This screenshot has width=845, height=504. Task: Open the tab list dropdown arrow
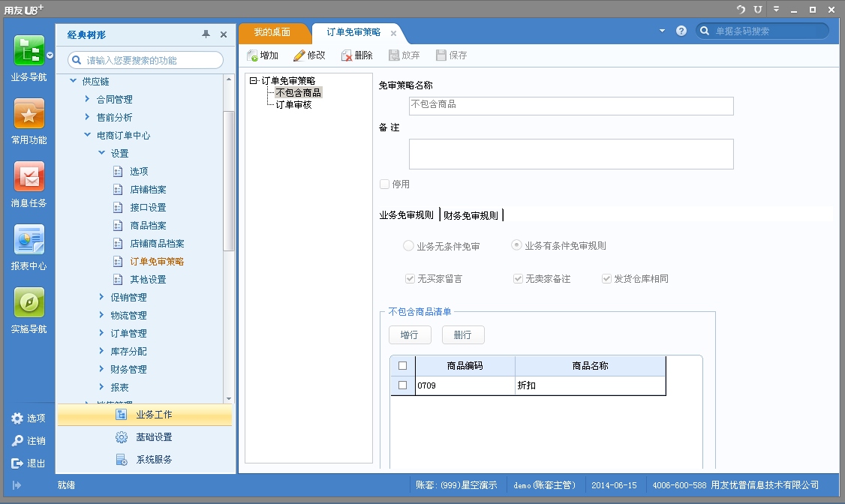pos(663,31)
